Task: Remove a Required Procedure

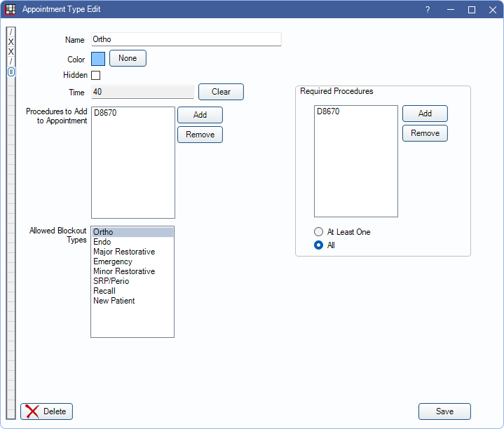Action: (x=425, y=133)
